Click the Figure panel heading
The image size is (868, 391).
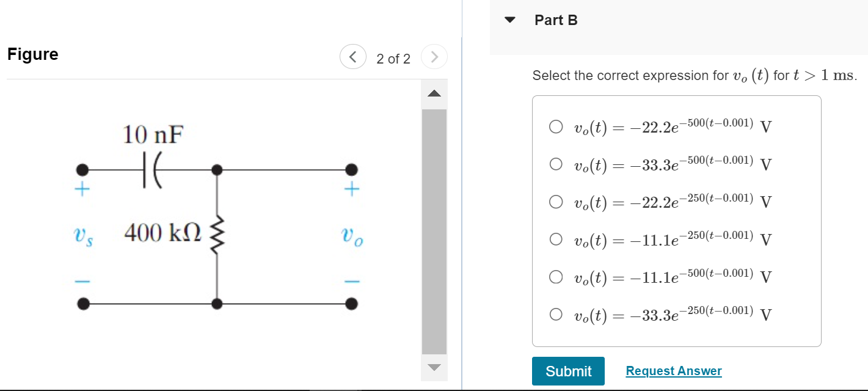(x=32, y=54)
